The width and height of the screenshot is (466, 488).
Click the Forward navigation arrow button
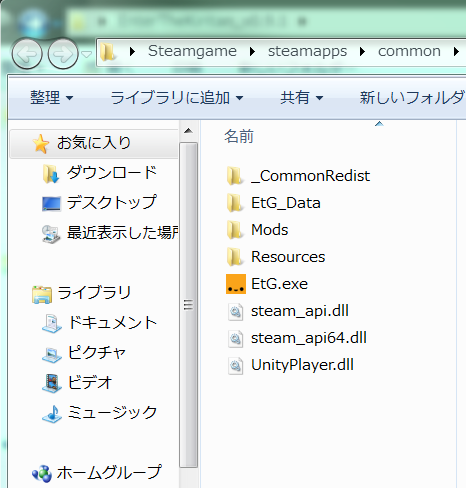click(63, 54)
